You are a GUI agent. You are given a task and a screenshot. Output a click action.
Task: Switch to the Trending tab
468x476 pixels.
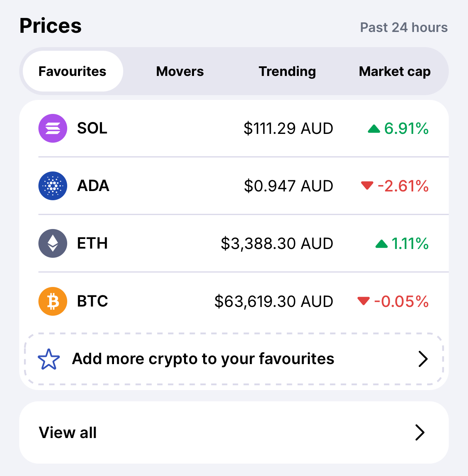(x=287, y=71)
